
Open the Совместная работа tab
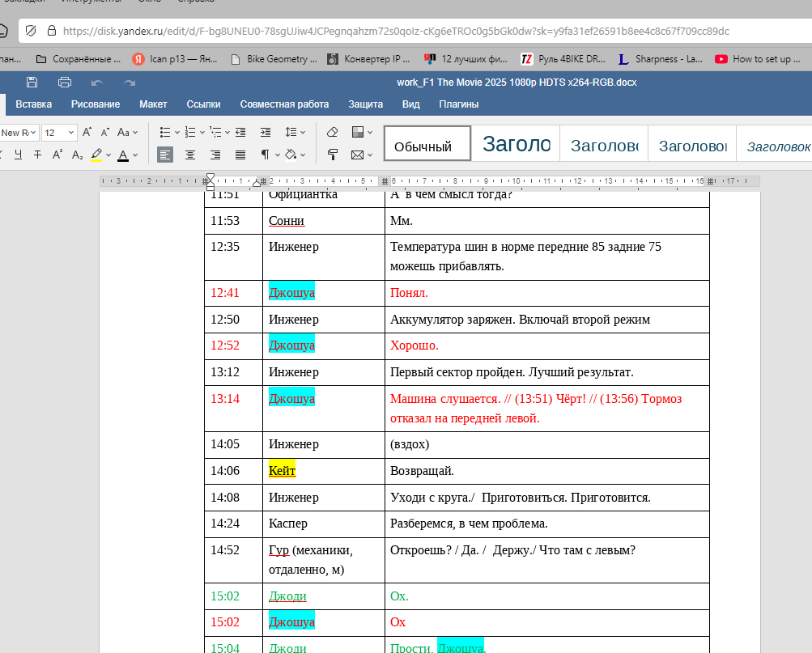pos(284,104)
